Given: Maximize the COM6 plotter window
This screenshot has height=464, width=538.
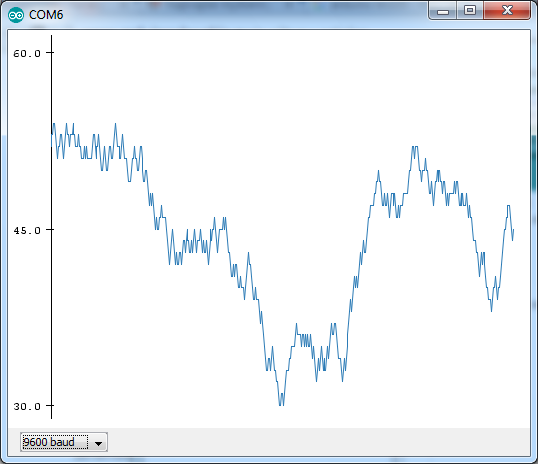Looking at the screenshot, I should [470, 10].
